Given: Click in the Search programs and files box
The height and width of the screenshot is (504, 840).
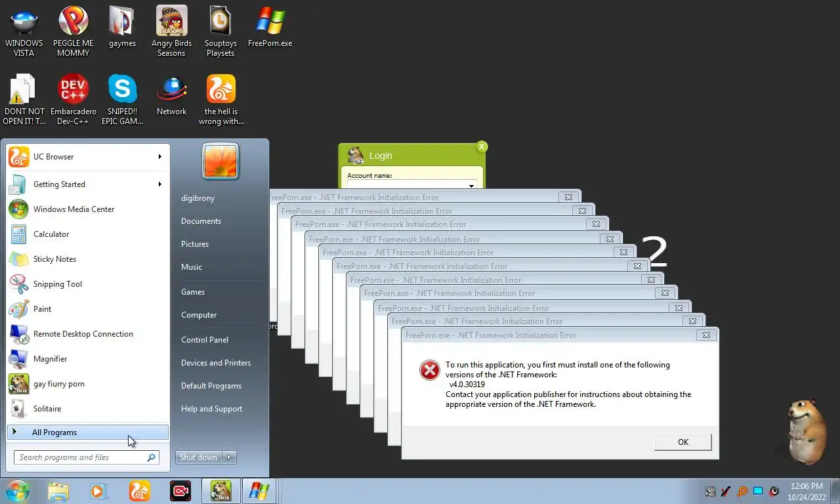Looking at the screenshot, I should (x=86, y=457).
